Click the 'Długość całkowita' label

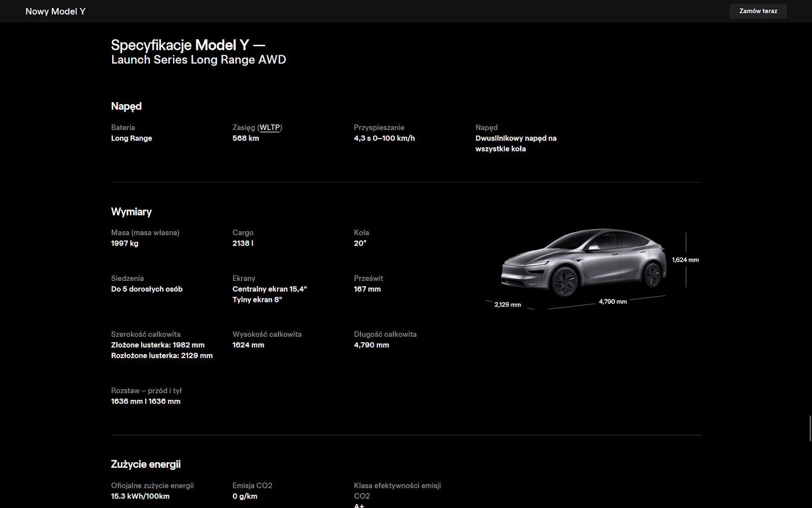(x=385, y=334)
